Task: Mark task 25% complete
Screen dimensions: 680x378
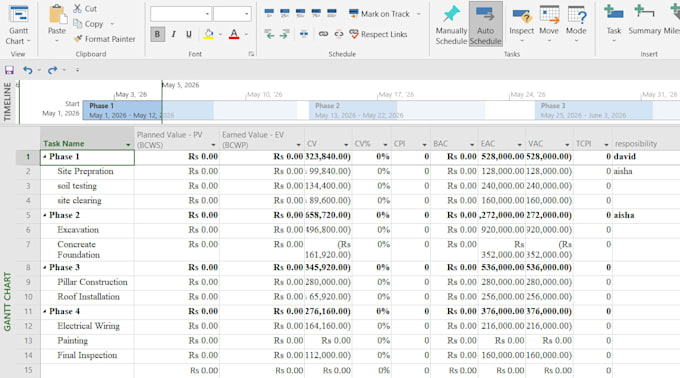Action: point(284,13)
